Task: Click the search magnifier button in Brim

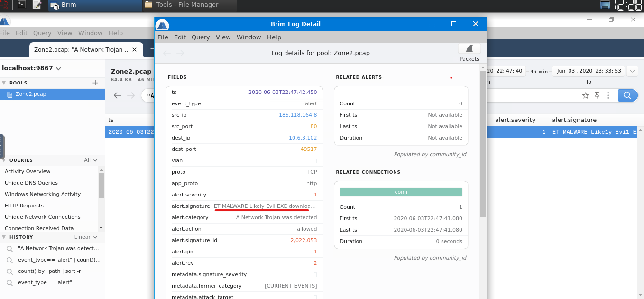Action: click(627, 95)
